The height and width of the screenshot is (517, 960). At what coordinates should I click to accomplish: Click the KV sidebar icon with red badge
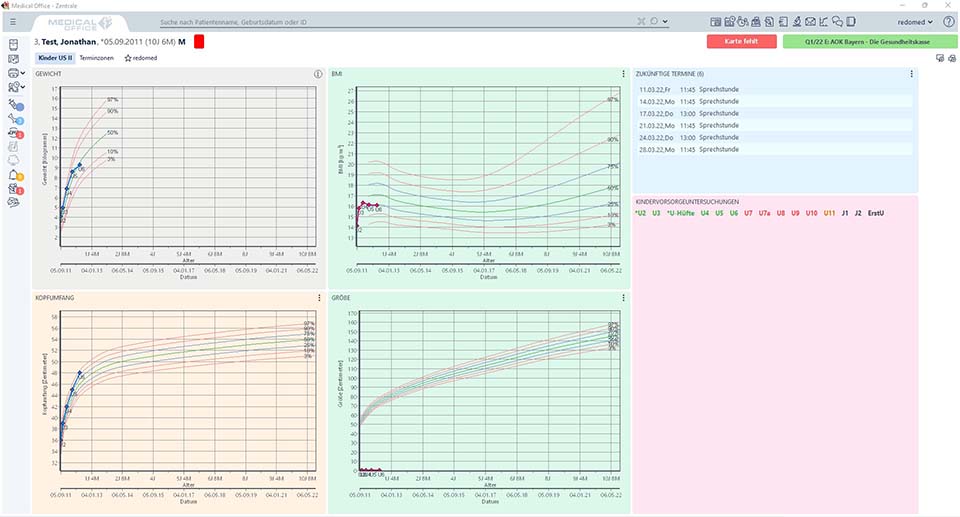click(15, 133)
